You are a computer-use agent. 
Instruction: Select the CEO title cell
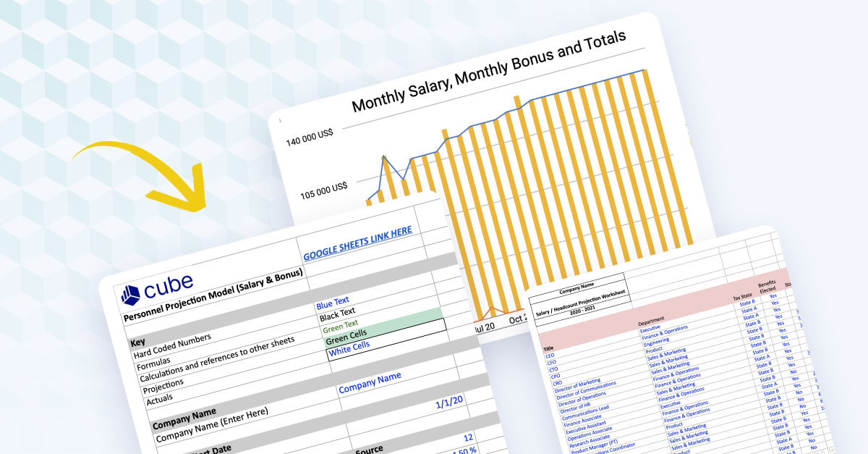pos(550,356)
